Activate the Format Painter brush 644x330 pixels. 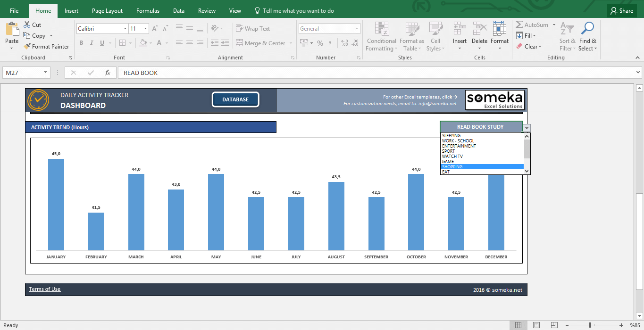[26, 47]
